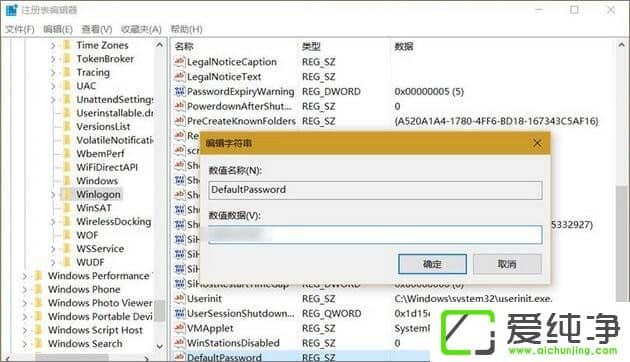Select the VolatileNotifications key in tree
Screen dimensions: 630x362
pyautogui.click(x=115, y=140)
